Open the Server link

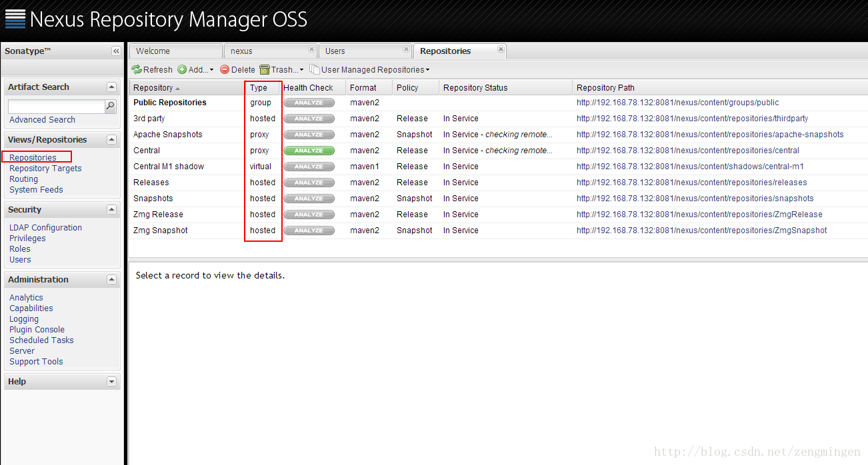click(x=22, y=351)
